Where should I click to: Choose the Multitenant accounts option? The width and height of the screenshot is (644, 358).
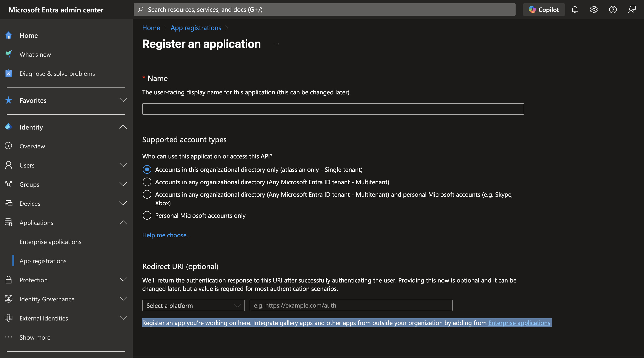[147, 182]
